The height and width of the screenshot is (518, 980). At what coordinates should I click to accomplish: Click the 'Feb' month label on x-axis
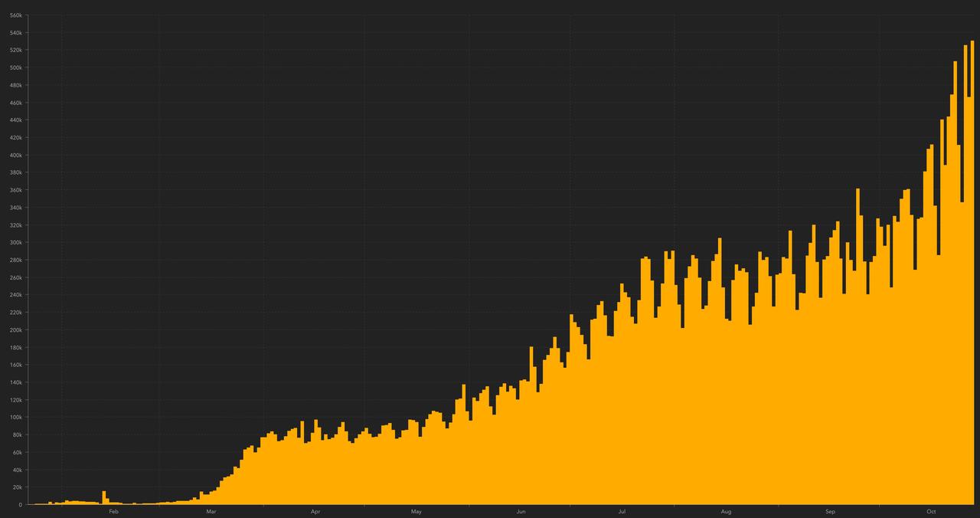tap(114, 511)
